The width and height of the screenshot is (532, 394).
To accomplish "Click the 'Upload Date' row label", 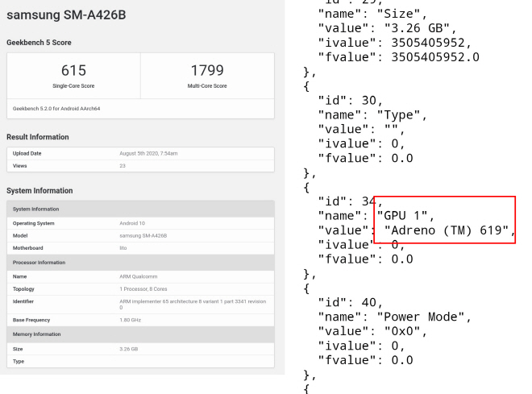I will [x=27, y=153].
